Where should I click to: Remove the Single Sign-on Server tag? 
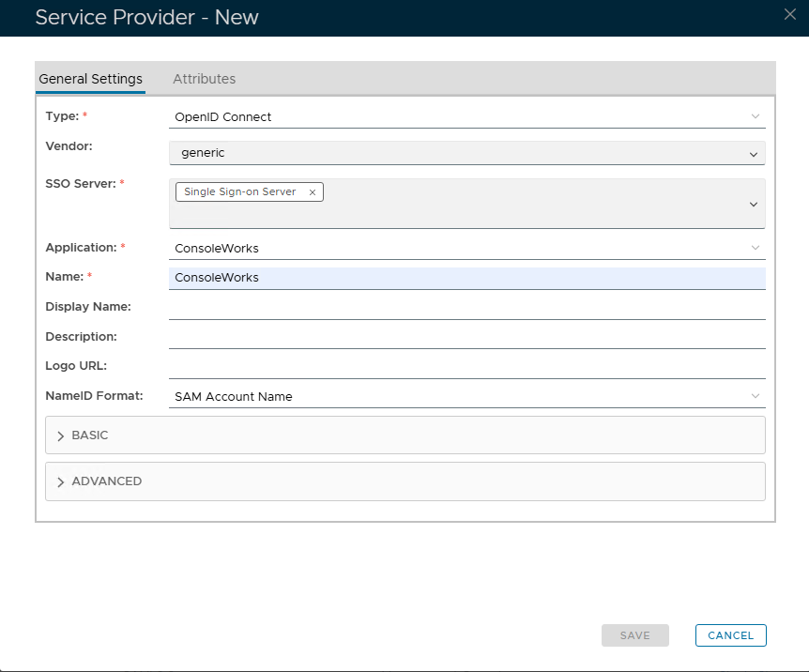(313, 192)
